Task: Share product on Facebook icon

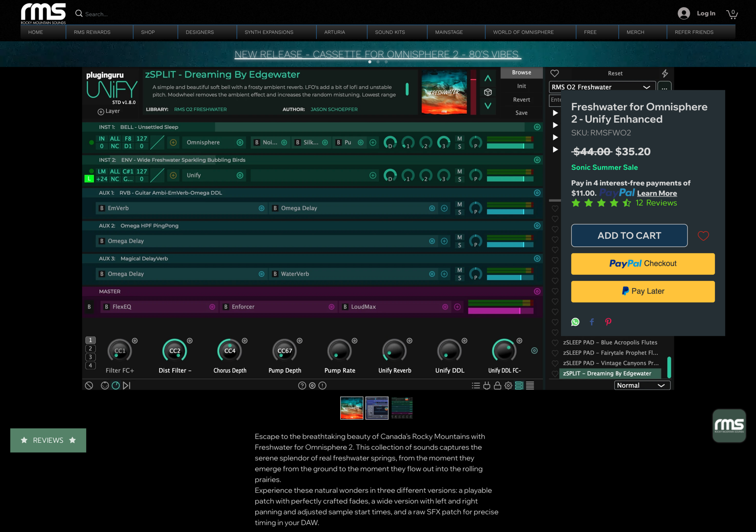Action: click(591, 322)
